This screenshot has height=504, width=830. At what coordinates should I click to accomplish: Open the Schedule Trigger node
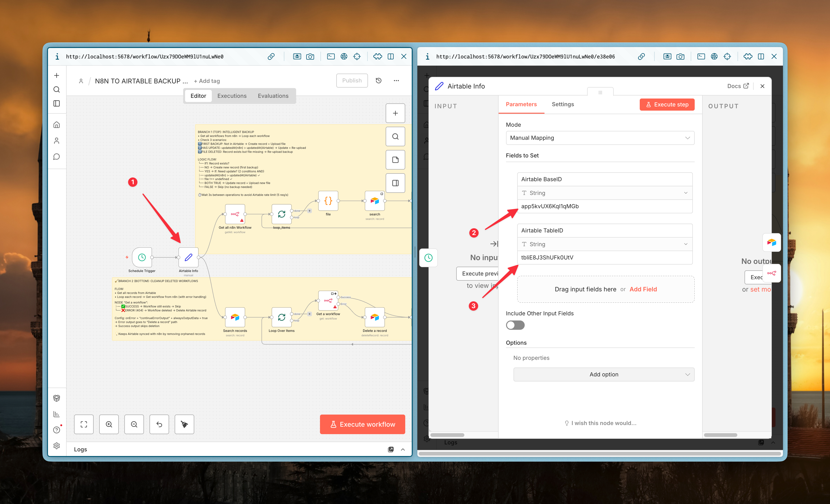pyautogui.click(x=142, y=257)
